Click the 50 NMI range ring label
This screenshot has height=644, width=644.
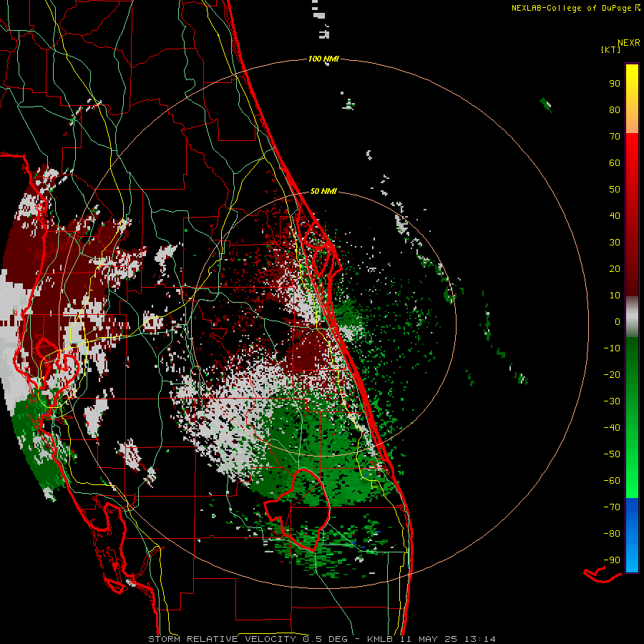[x=323, y=191]
